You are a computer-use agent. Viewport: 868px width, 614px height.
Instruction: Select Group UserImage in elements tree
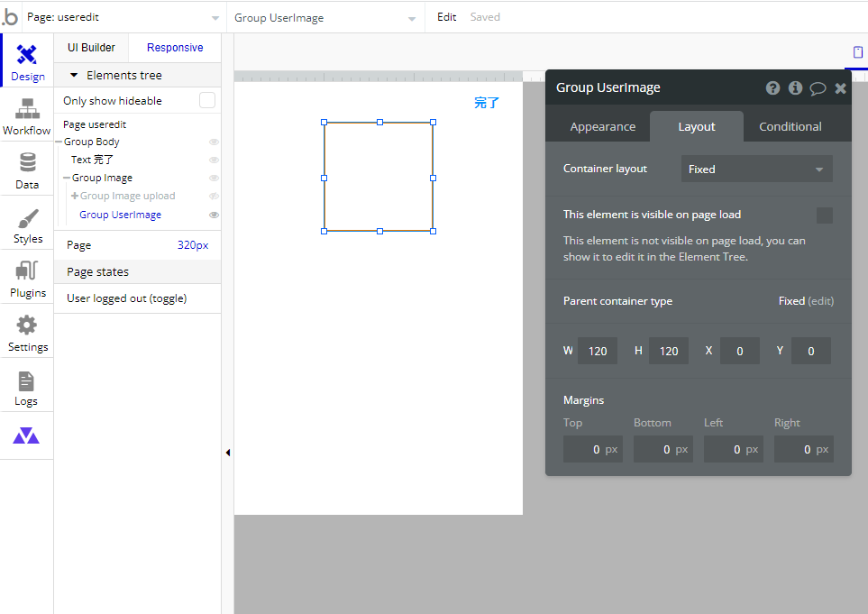120,215
